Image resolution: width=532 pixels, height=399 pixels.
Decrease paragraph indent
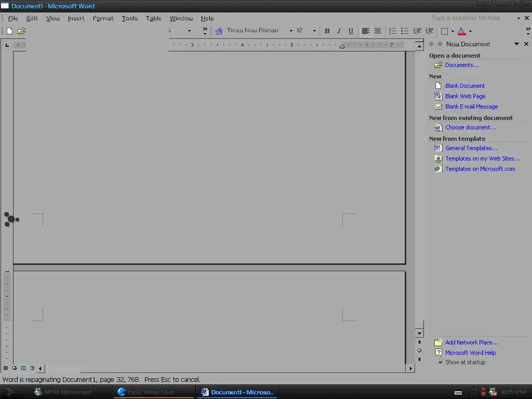(417, 31)
